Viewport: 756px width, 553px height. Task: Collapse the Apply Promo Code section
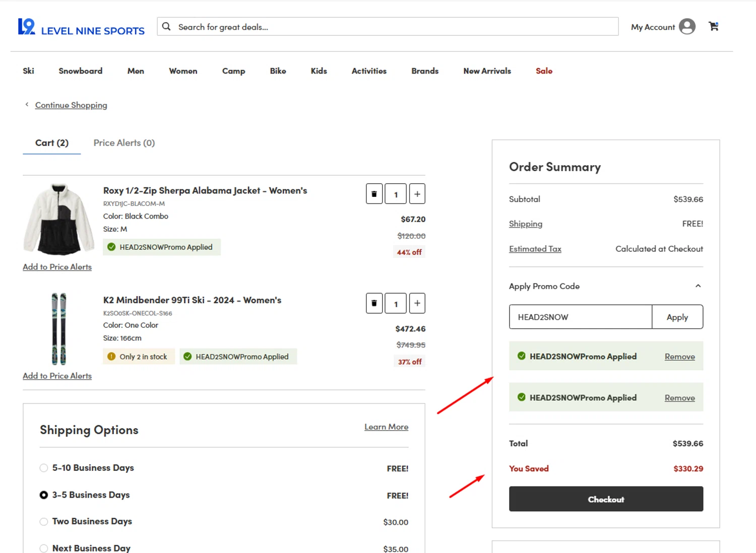[698, 286]
